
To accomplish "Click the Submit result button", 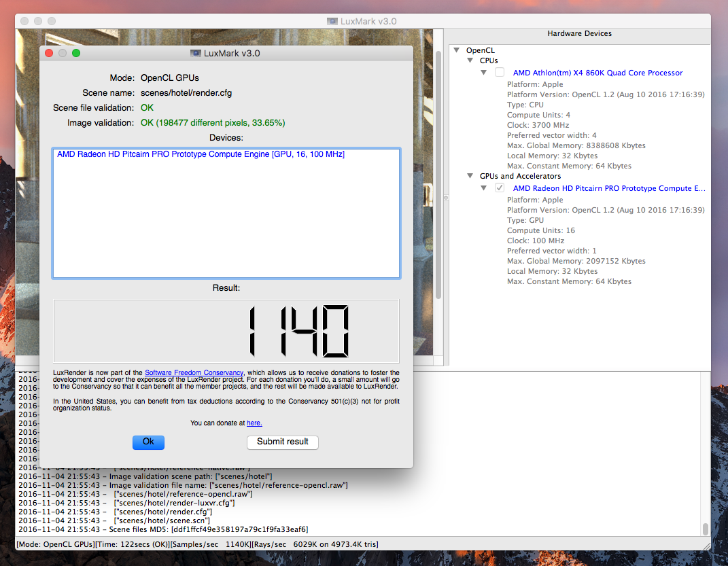I will (x=282, y=442).
